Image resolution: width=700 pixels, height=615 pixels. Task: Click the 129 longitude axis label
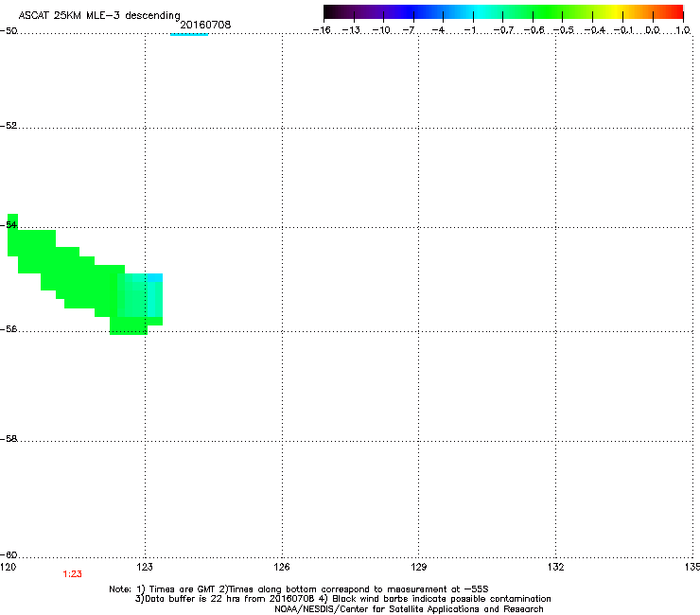418,567
